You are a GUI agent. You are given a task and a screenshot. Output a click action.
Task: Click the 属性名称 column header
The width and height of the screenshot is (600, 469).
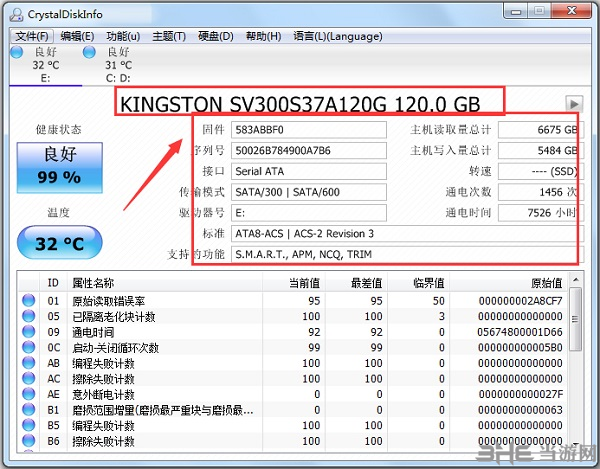(x=165, y=283)
